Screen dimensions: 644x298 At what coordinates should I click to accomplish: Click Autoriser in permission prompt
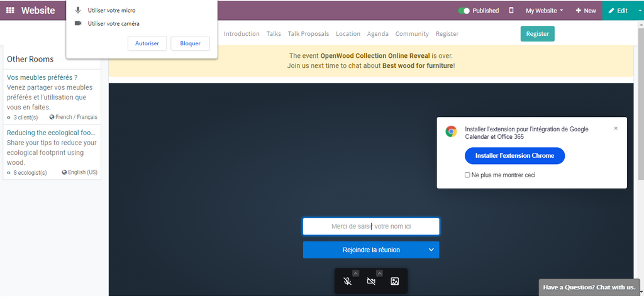(147, 43)
